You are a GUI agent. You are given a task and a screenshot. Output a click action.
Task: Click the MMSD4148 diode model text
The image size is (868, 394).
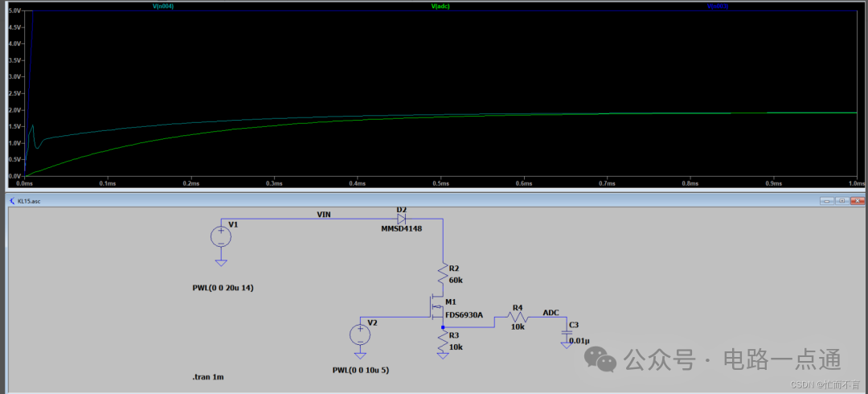tap(402, 228)
